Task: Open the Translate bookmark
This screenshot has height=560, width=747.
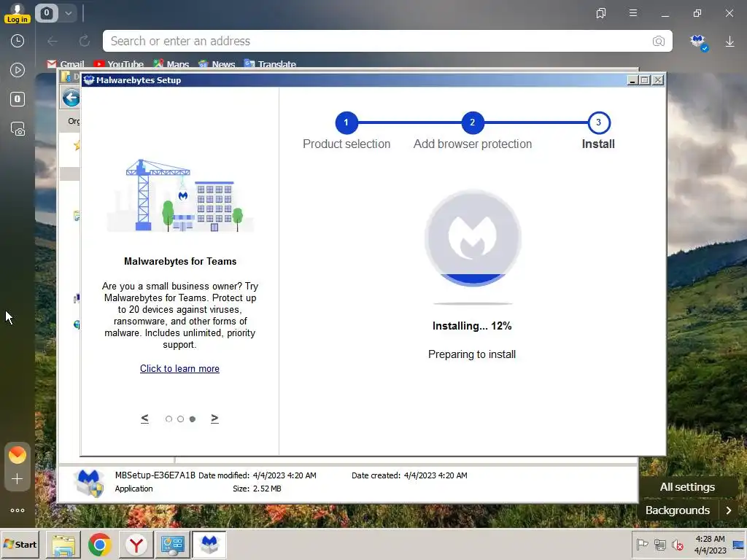Action: [270, 64]
